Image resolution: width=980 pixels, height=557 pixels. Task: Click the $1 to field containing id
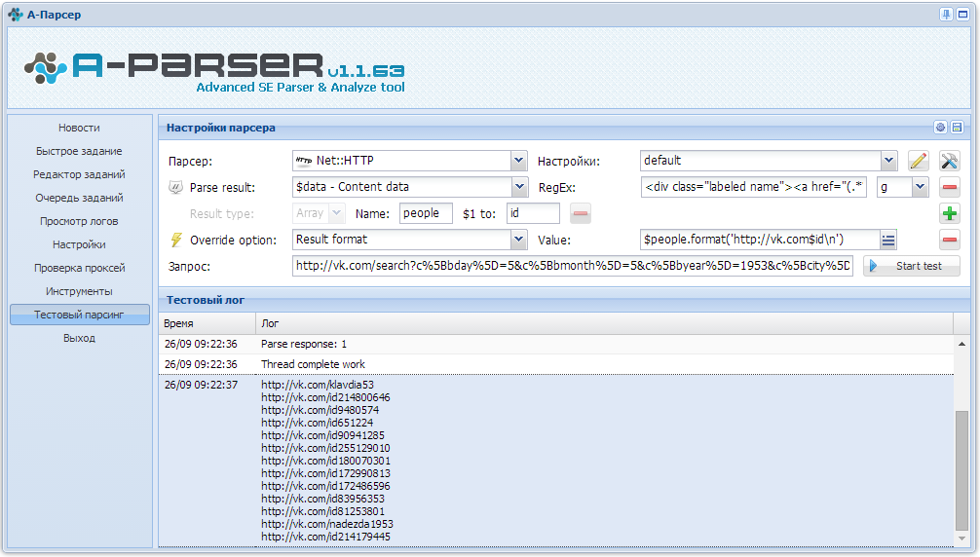tap(533, 213)
